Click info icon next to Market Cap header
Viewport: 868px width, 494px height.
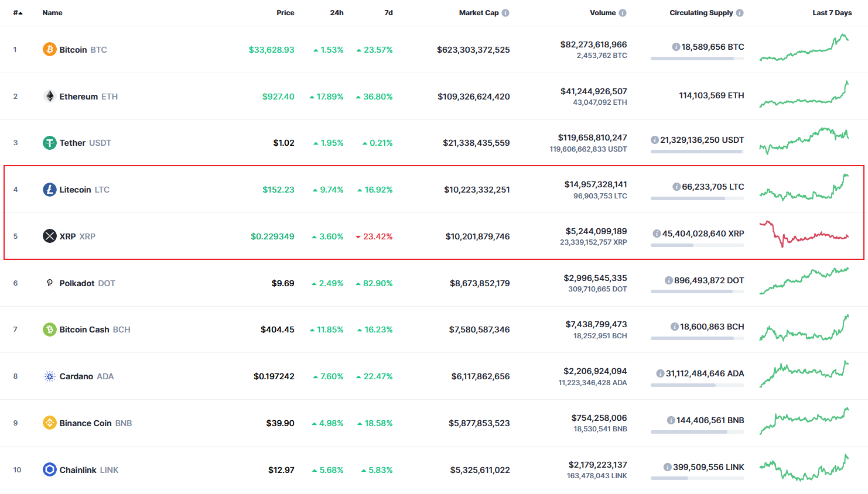point(505,13)
